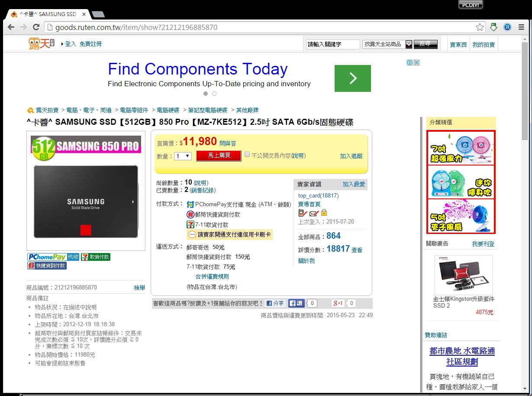Screen dimensions: 532x396
Task: Click 我要刊登 to post an ad
Action: [483, 244]
